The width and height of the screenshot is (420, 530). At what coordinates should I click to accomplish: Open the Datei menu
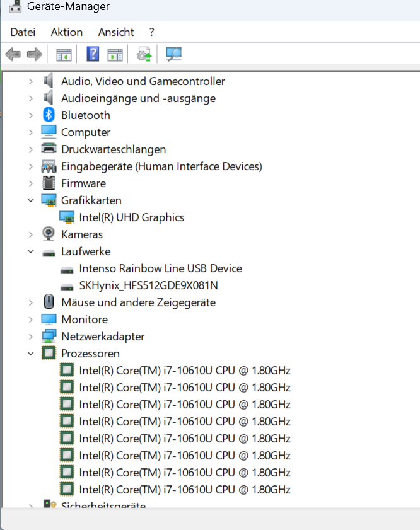[x=23, y=32]
